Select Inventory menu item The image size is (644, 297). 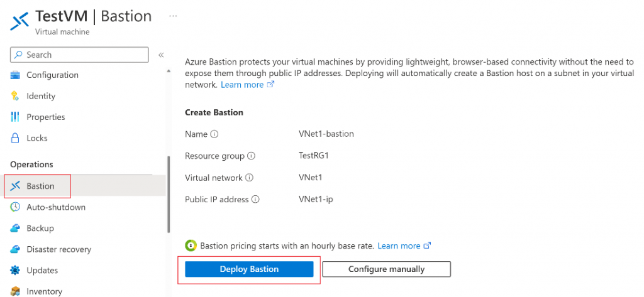pyautogui.click(x=45, y=291)
